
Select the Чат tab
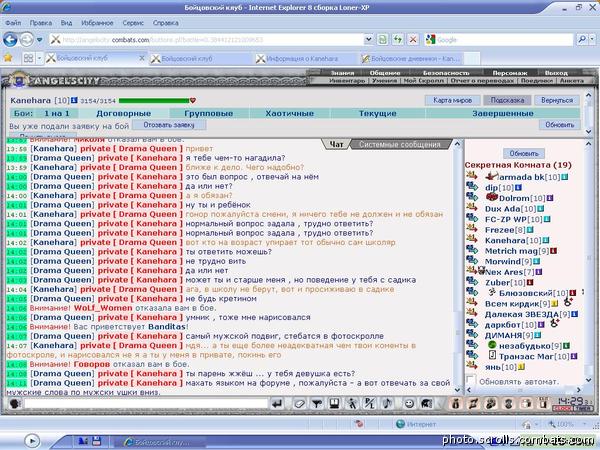click(x=336, y=144)
